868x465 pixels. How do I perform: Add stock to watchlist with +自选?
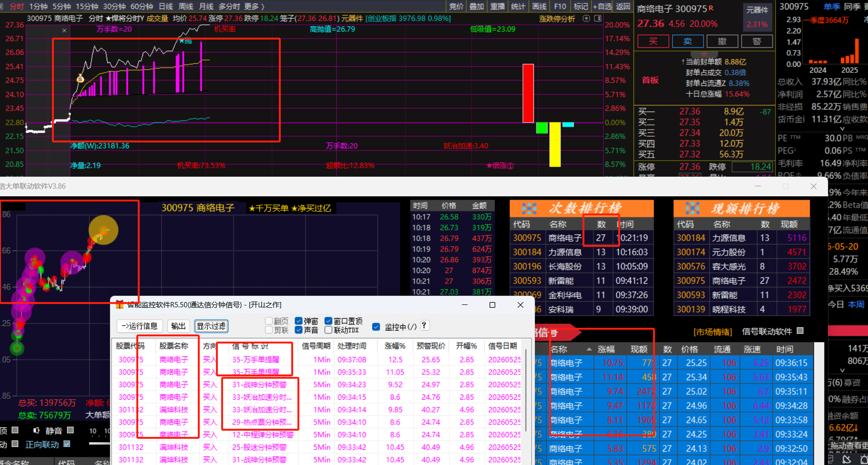tap(602, 6)
